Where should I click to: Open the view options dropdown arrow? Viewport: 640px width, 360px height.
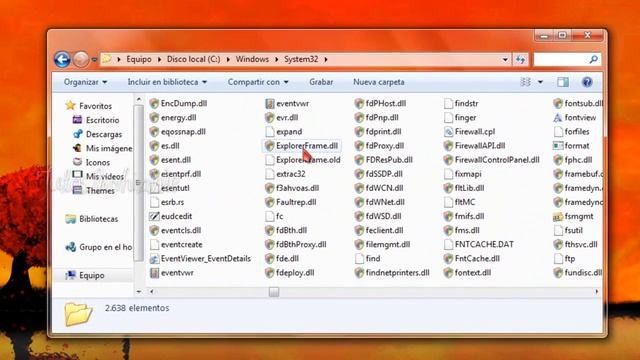[540, 82]
